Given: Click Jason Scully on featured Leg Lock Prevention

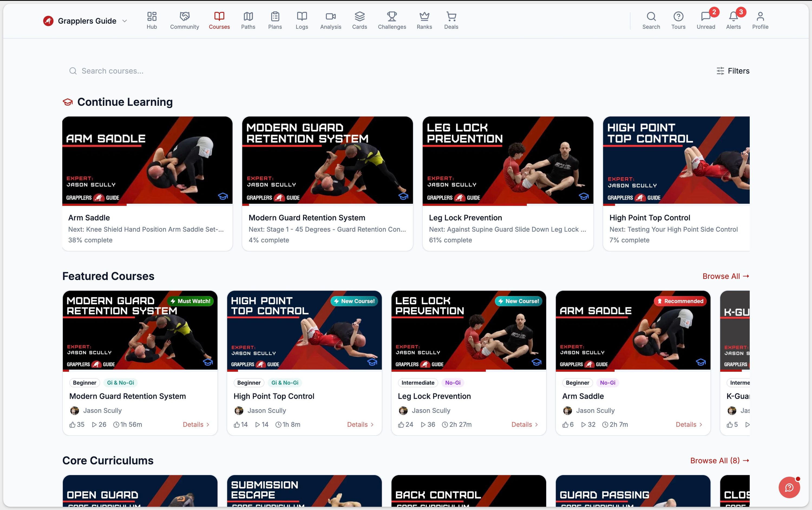Looking at the screenshot, I should pyautogui.click(x=431, y=410).
